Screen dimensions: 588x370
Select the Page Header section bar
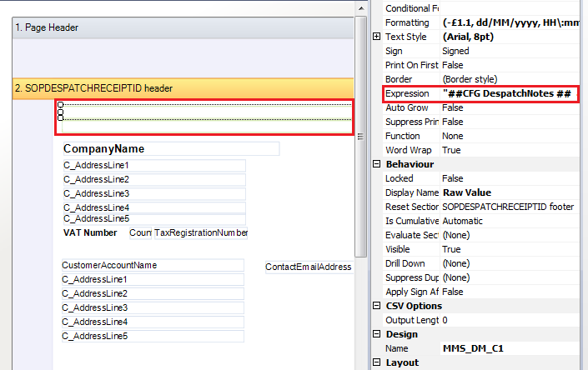coord(183,27)
